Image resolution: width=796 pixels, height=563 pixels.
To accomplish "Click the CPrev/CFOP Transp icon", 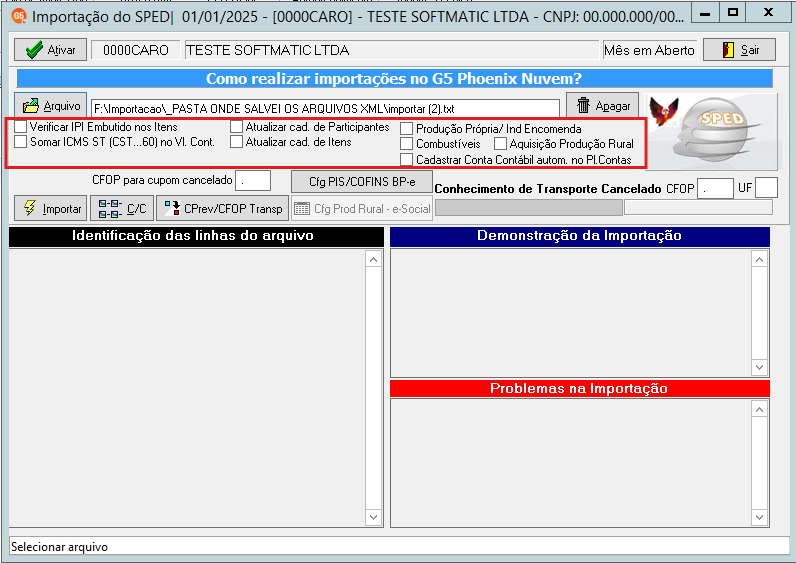I will point(173,208).
